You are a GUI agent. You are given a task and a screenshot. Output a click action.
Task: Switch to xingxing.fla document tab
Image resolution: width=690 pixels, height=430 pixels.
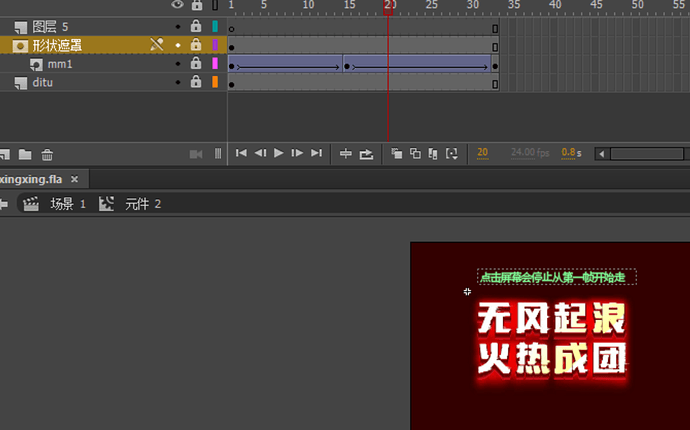pos(31,180)
